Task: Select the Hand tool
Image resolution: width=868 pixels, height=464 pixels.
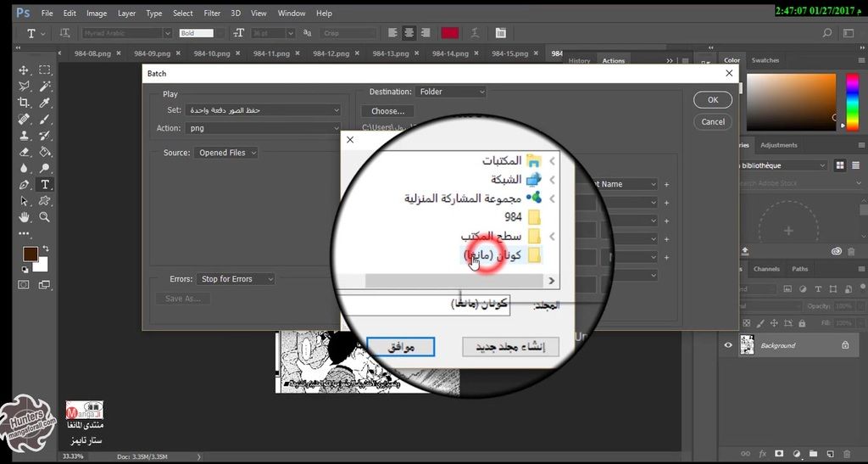Action: pyautogui.click(x=24, y=217)
